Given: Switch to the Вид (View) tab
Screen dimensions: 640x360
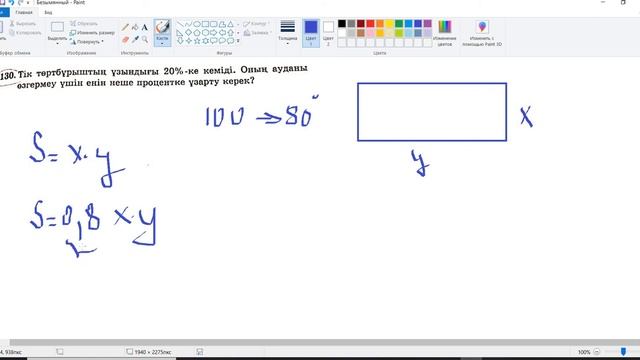Looking at the screenshot, I should [x=48, y=12].
